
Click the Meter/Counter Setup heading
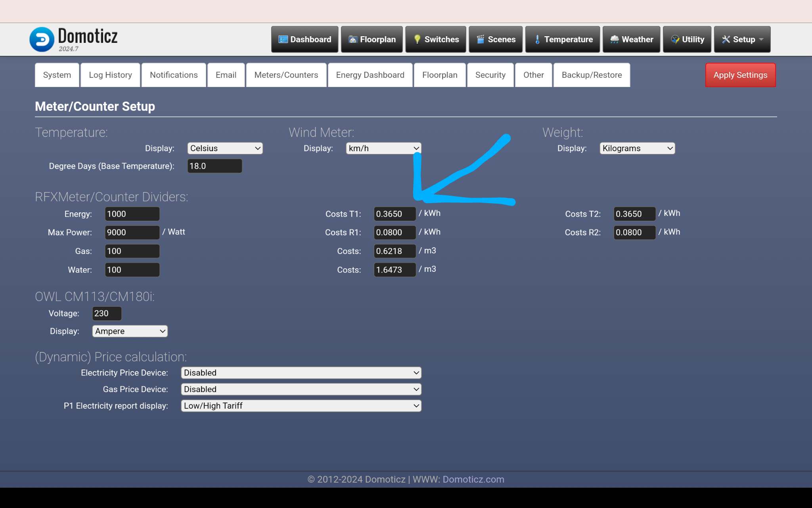point(95,106)
